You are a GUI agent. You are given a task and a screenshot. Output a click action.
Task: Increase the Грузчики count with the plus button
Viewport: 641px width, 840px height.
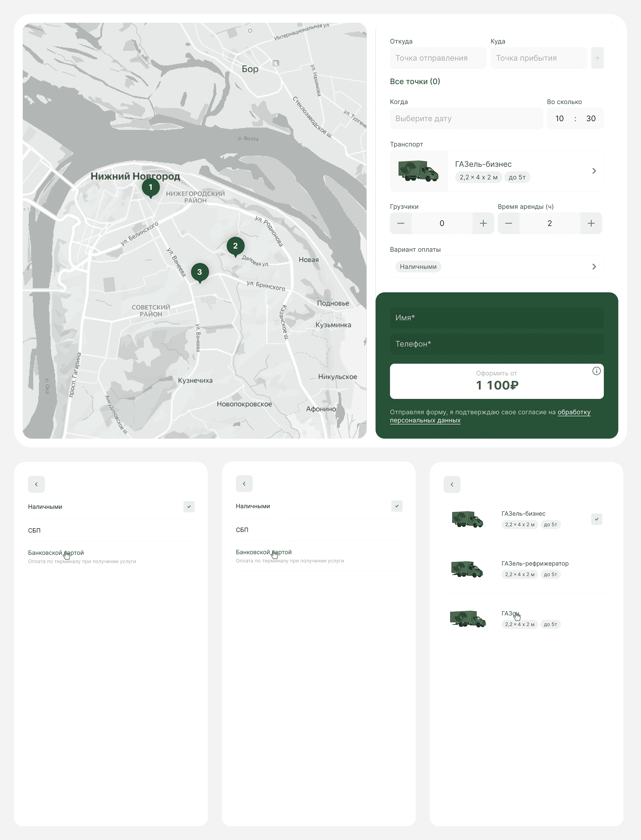pos(483,223)
